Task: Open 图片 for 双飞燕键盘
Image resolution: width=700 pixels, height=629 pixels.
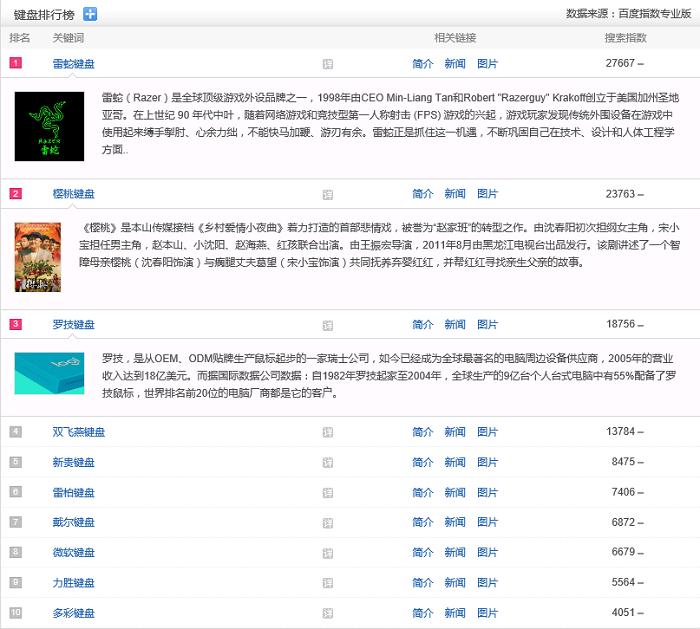Action: 487,432
